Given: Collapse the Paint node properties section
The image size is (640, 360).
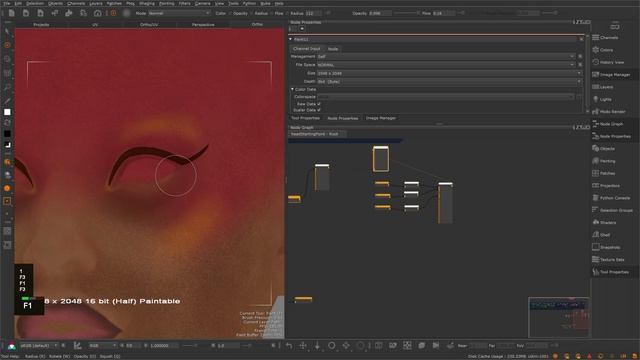Looking at the screenshot, I should click(291, 39).
